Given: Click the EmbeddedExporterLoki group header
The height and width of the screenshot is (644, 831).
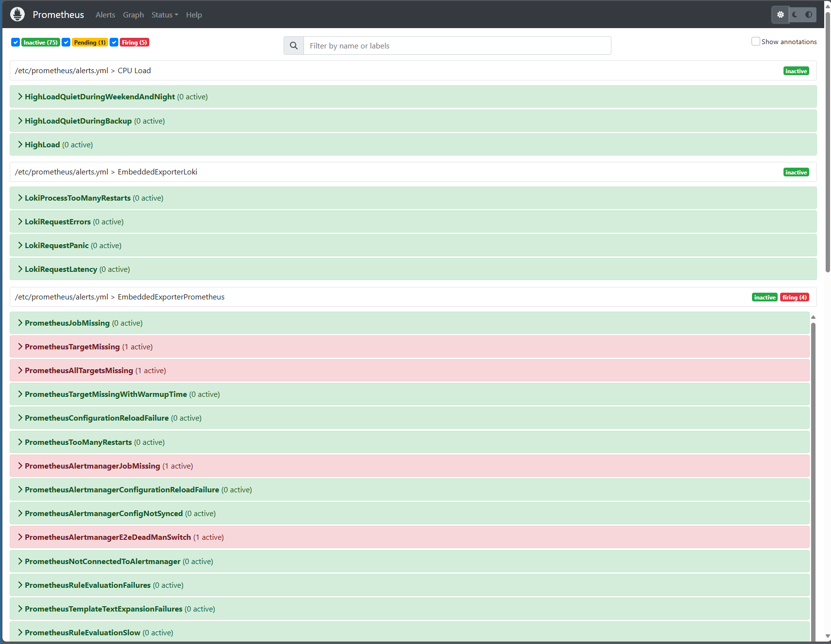Looking at the screenshot, I should tap(413, 172).
